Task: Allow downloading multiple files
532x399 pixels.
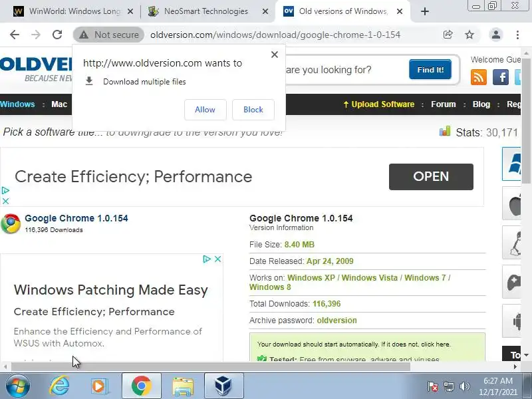Action: coord(205,110)
